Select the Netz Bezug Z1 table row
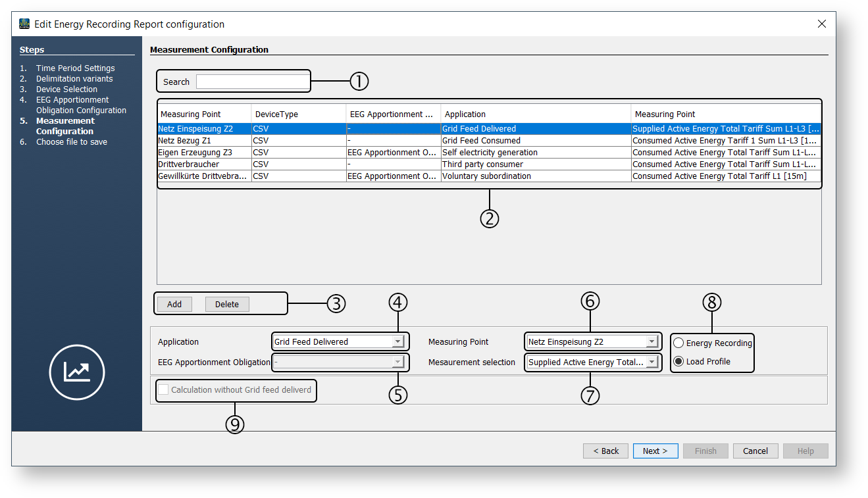The image size is (868, 498). [204, 140]
